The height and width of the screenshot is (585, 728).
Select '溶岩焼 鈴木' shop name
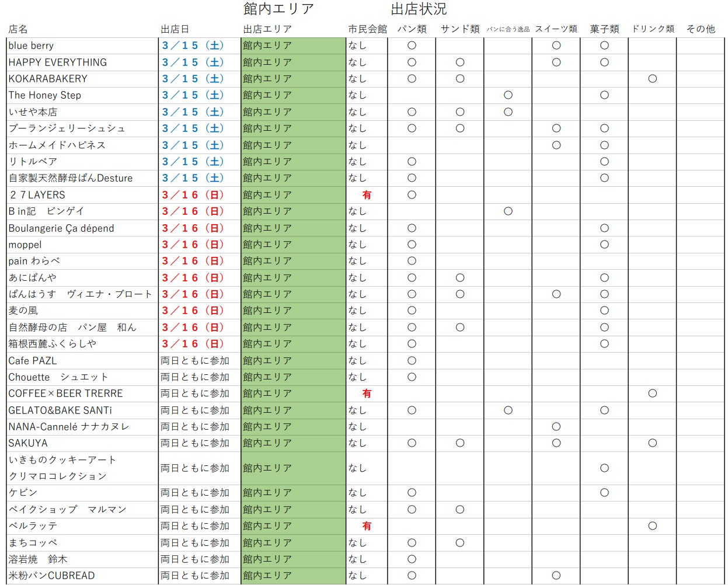tap(38, 559)
